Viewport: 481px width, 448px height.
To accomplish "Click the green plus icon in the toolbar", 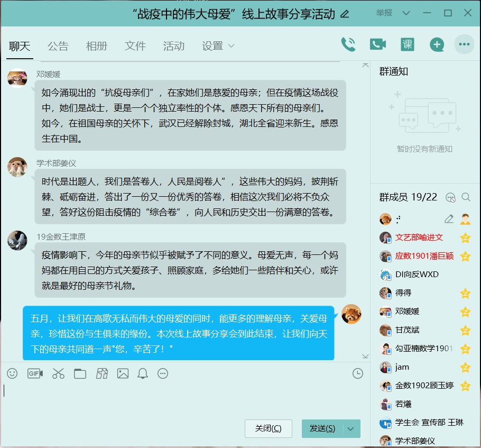I will (x=437, y=44).
